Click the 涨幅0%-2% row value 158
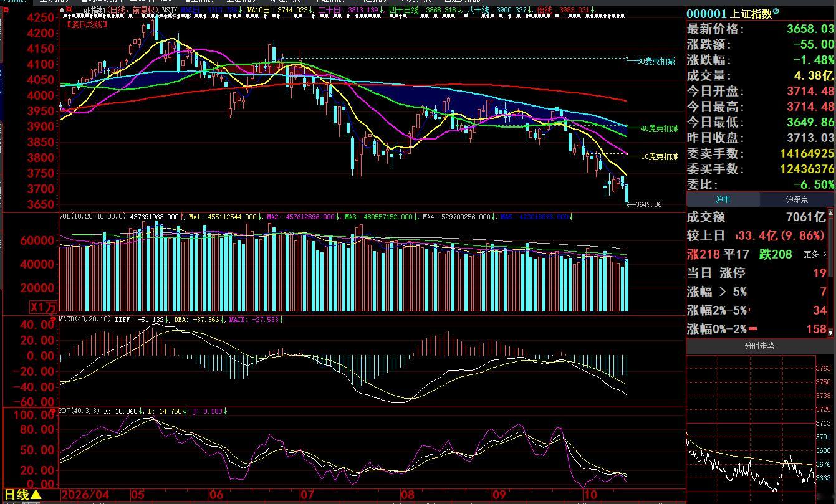Screen dimensions: 836x504 coord(817,329)
